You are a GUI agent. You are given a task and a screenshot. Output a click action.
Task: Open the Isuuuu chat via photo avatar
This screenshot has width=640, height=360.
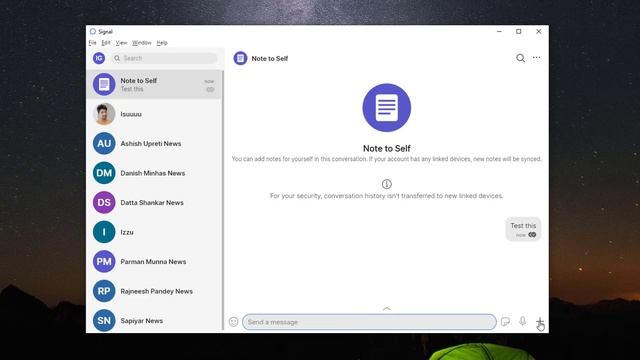click(104, 114)
